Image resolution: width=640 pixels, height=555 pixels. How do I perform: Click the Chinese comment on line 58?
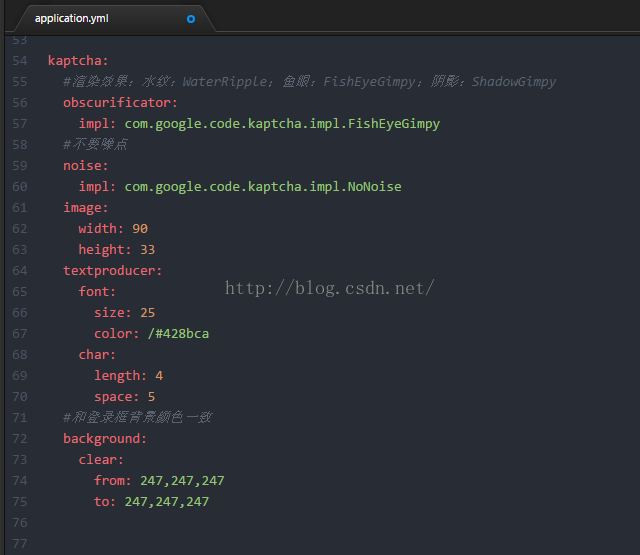(96, 144)
